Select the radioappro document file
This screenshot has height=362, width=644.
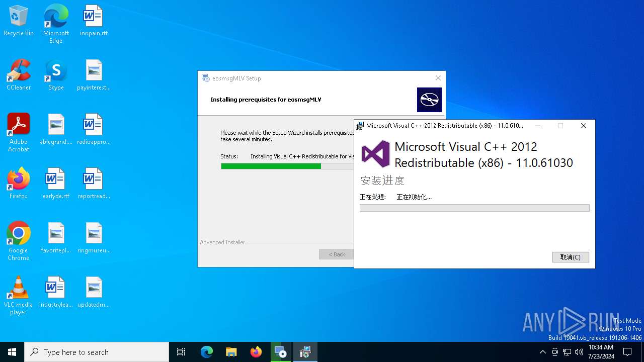point(94,129)
